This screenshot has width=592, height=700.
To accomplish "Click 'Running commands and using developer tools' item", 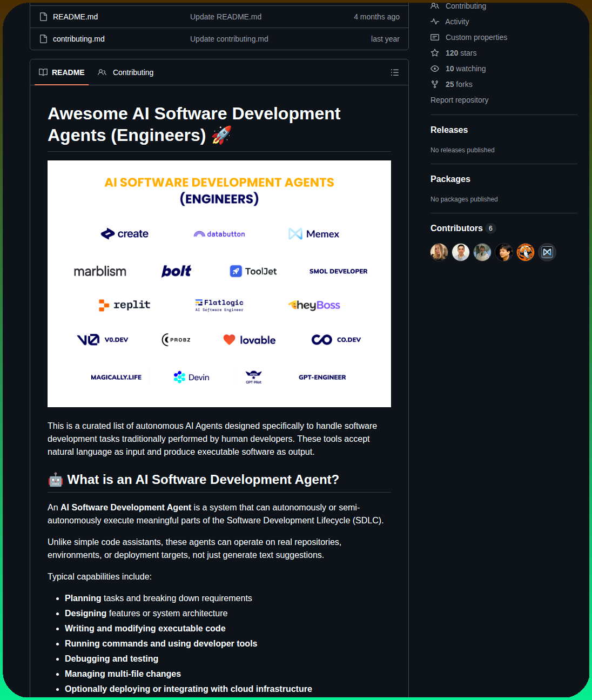I will tap(161, 644).
